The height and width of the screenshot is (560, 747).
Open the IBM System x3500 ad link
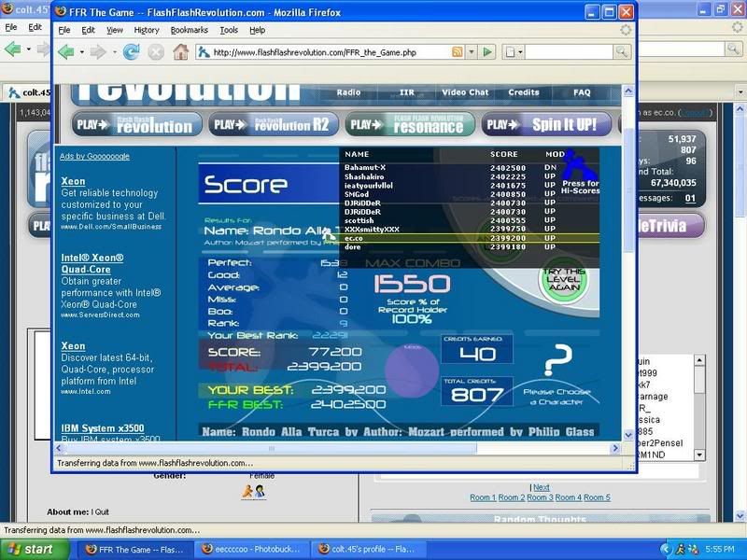click(x=103, y=428)
